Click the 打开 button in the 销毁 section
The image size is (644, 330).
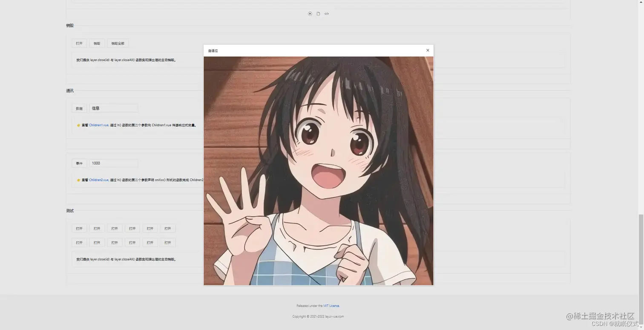79,43
